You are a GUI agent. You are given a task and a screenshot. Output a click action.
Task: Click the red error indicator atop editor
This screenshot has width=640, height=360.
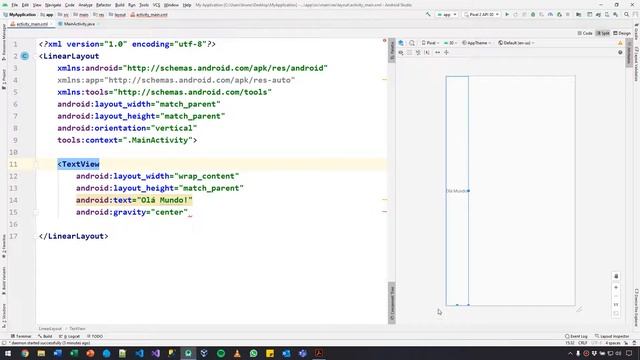tap(384, 40)
